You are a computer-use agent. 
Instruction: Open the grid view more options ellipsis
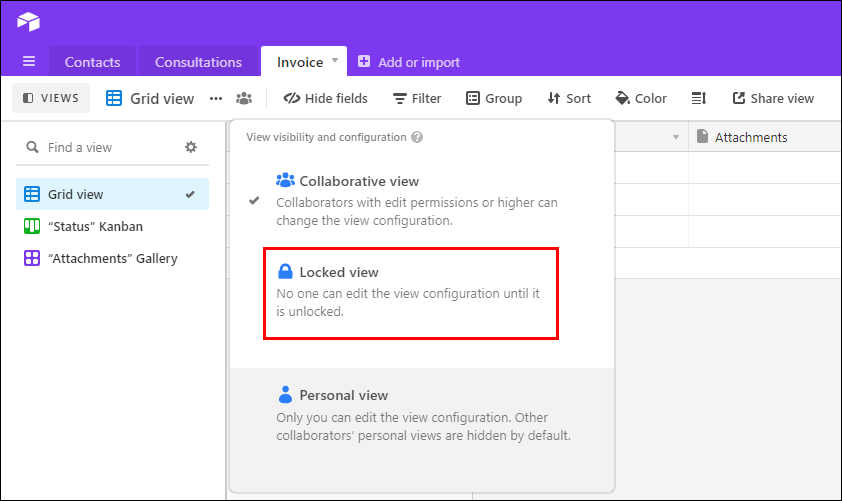pyautogui.click(x=216, y=98)
